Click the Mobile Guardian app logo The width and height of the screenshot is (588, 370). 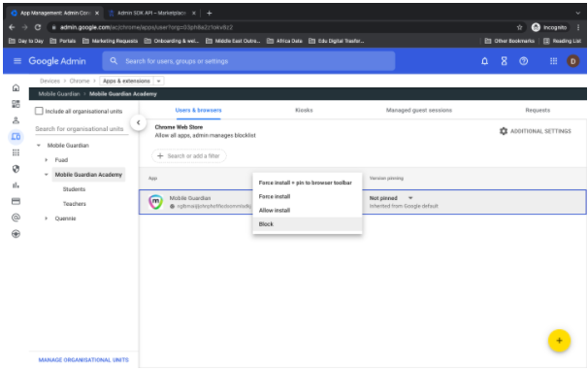pyautogui.click(x=155, y=202)
